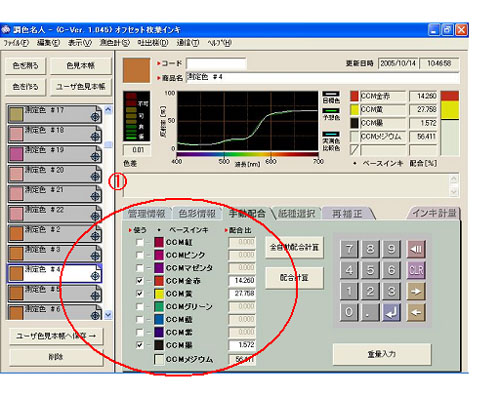Click target icon on 測定色 #17 item
Viewport: 500px width, 396px height.
pyautogui.click(x=95, y=117)
